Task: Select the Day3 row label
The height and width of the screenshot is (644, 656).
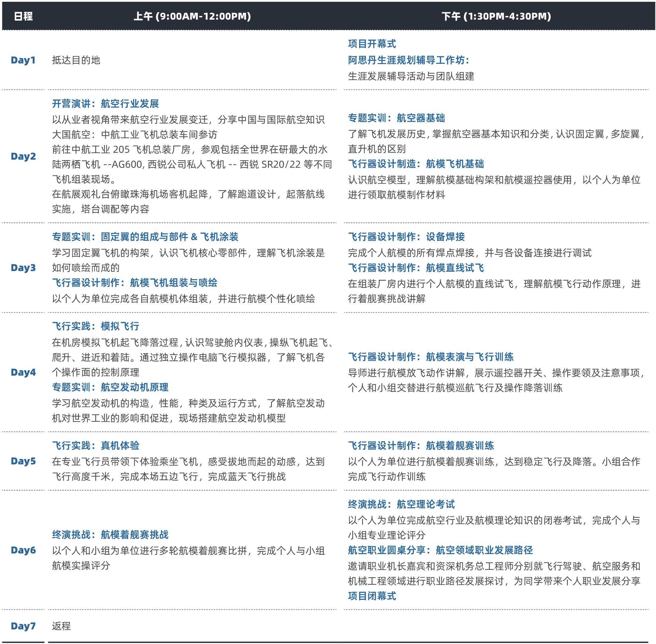Action: click(23, 267)
